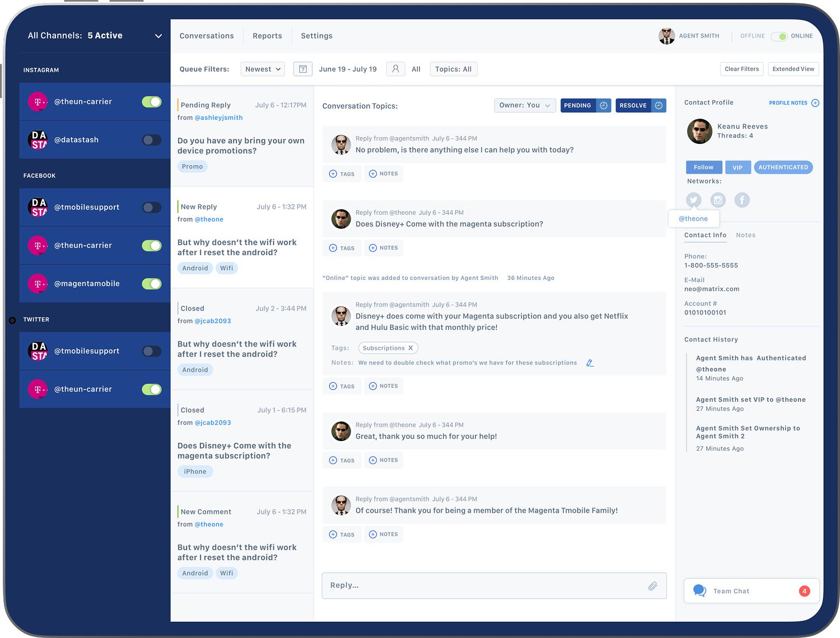The height and width of the screenshot is (638, 840).
Task: Open the Owner: You dropdown
Action: pyautogui.click(x=525, y=105)
